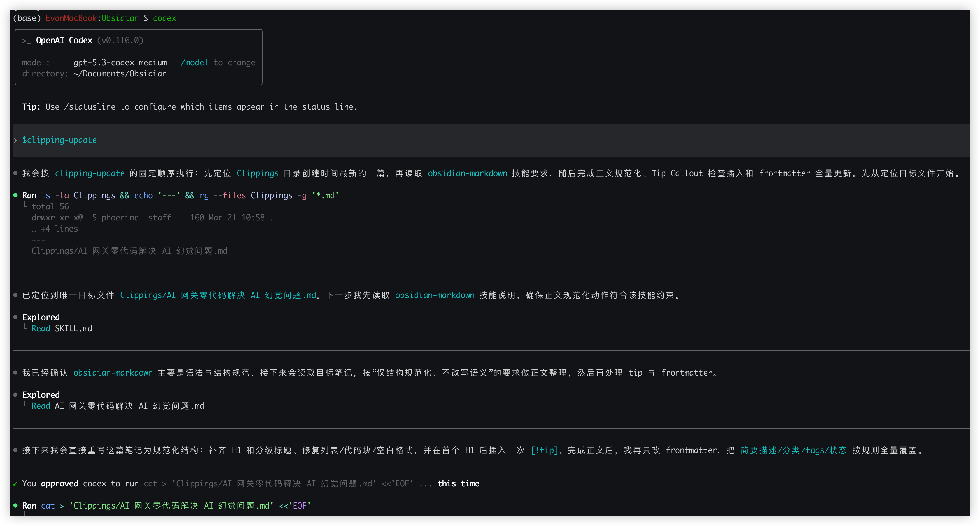Expand the '… +4 lines' truncated output
Viewport: 980px width, 526px height.
click(55, 229)
